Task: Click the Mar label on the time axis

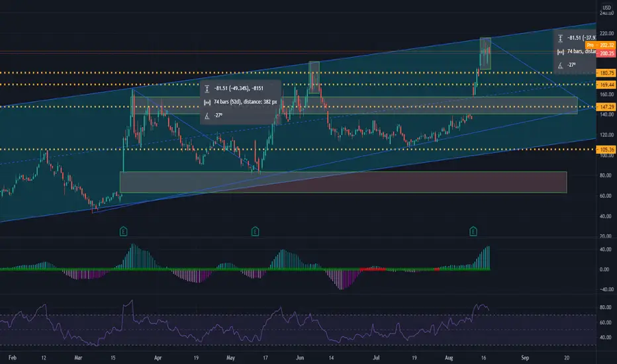Action: [x=78, y=357]
